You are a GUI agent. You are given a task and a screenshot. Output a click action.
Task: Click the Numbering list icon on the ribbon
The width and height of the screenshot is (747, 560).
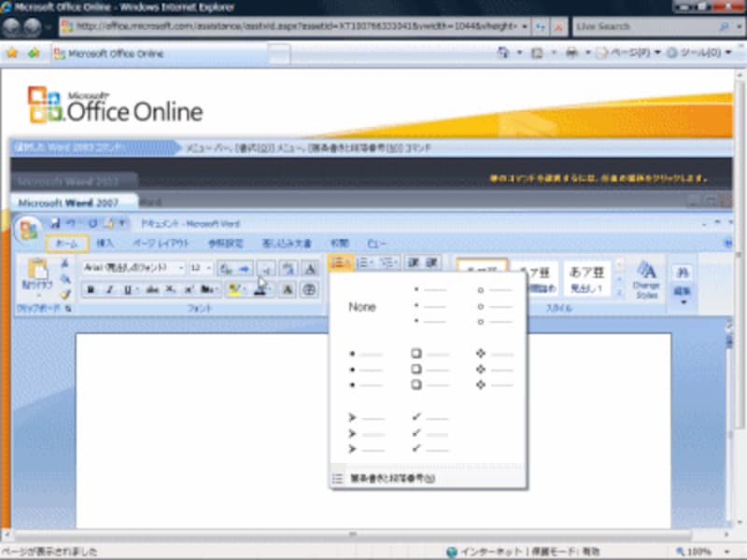(364, 262)
